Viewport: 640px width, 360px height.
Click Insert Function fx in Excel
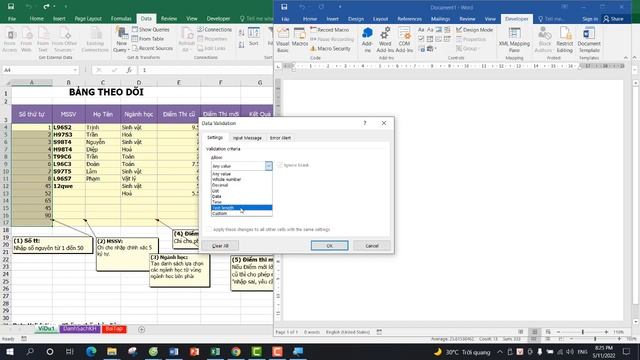tap(129, 70)
